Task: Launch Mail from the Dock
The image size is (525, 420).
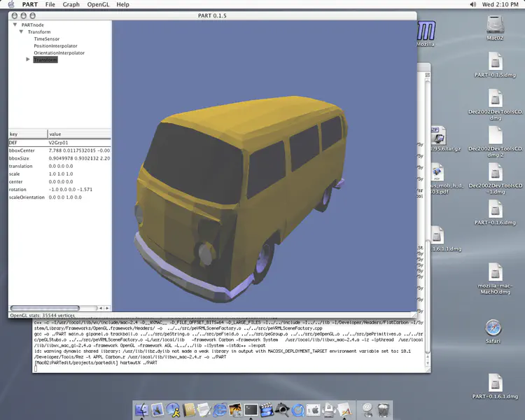Action: point(157,409)
